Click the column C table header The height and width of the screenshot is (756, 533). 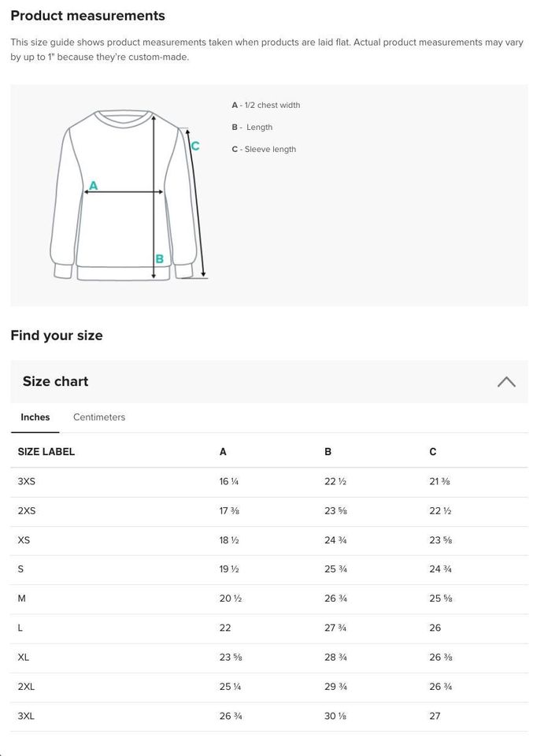pyautogui.click(x=433, y=452)
